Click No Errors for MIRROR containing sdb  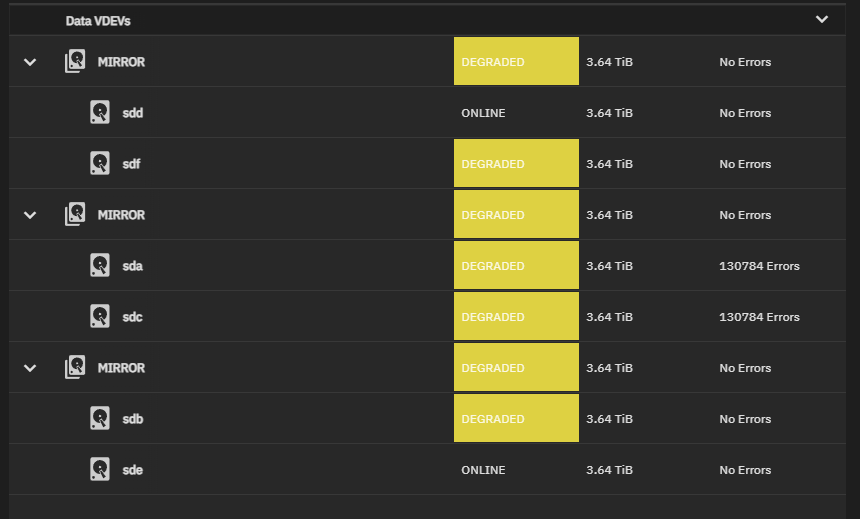(745, 368)
